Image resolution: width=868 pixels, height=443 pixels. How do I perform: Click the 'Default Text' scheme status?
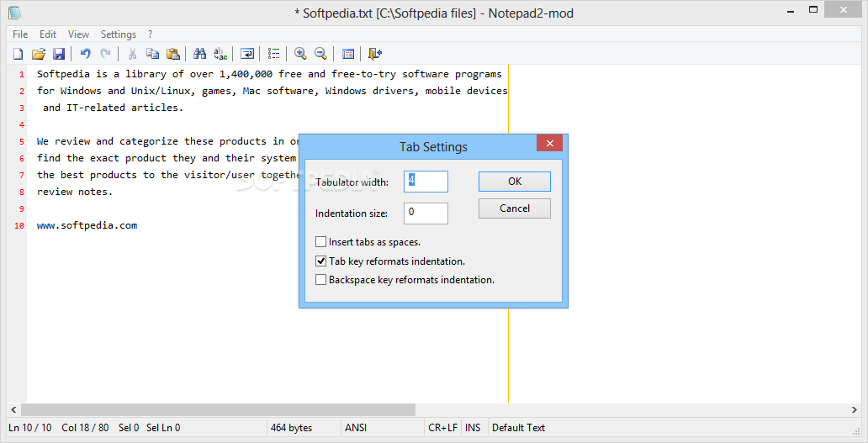tap(519, 428)
